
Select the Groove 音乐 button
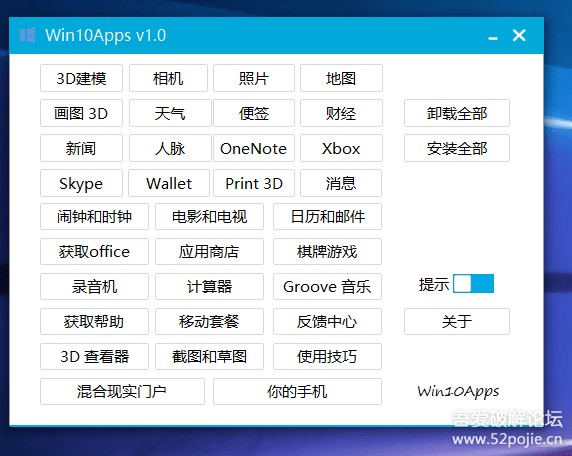(327, 286)
